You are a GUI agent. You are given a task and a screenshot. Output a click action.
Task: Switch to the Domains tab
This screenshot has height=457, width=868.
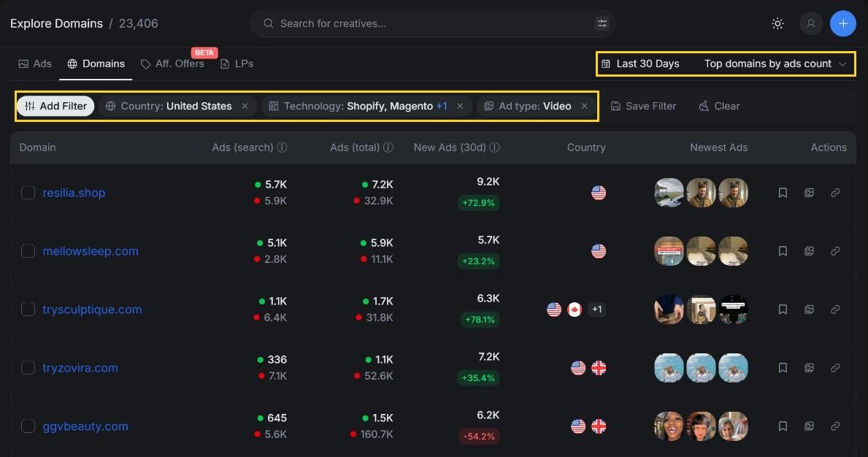pos(96,64)
